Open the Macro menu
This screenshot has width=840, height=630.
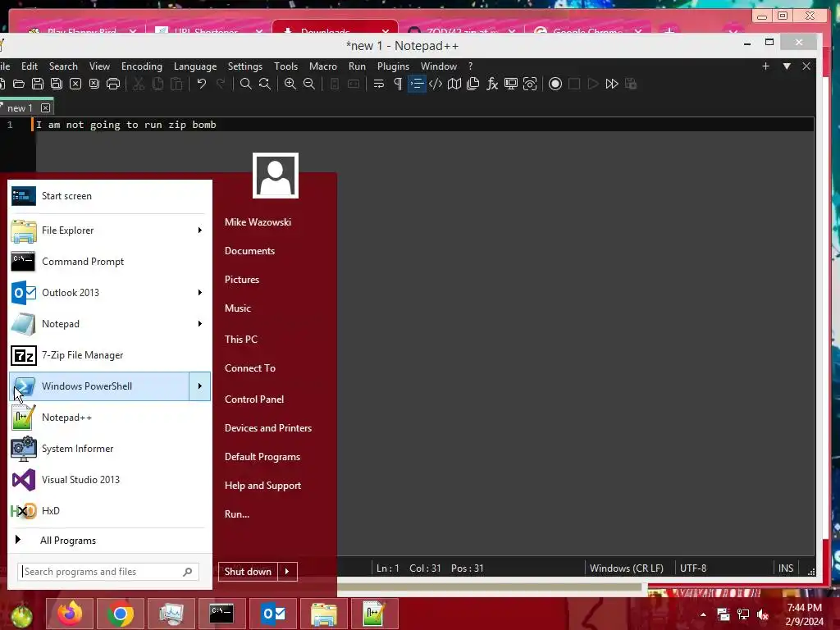[x=323, y=66]
